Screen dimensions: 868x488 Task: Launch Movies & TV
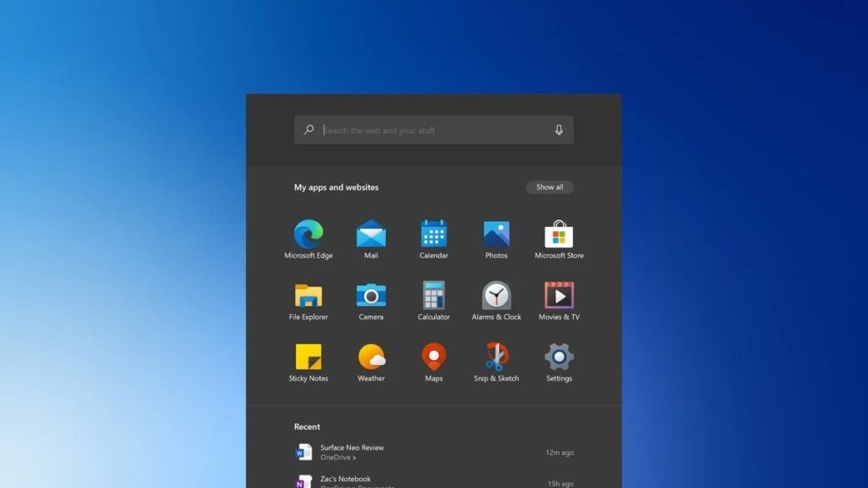click(x=558, y=297)
